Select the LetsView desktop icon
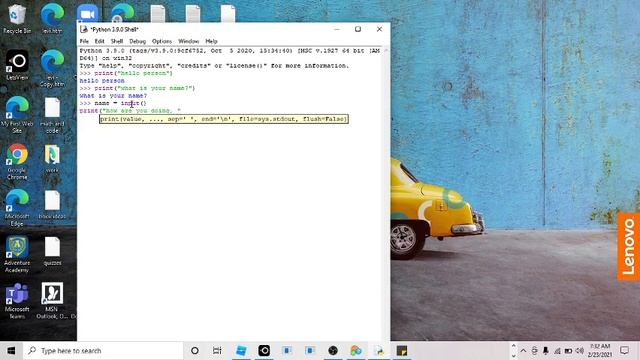The height and width of the screenshot is (360, 640). tap(17, 65)
